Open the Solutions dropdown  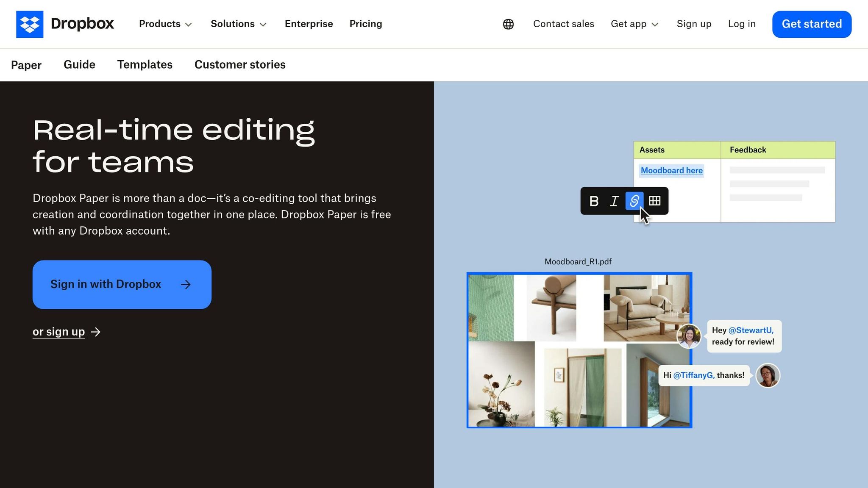click(238, 24)
